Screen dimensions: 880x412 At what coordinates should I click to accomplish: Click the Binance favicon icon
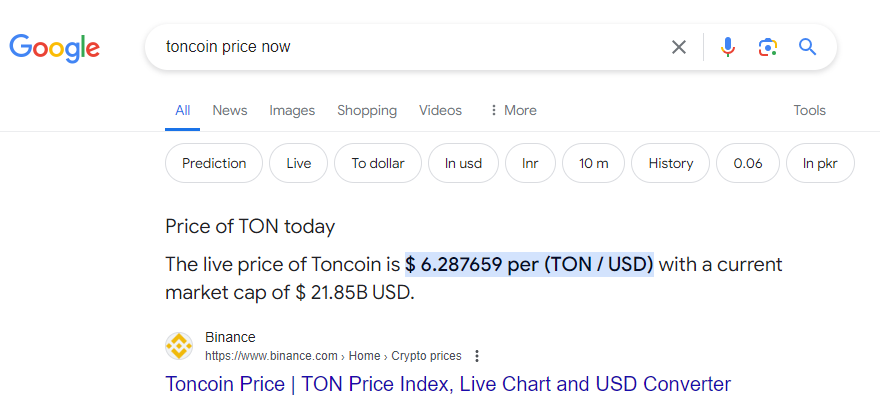(x=179, y=346)
